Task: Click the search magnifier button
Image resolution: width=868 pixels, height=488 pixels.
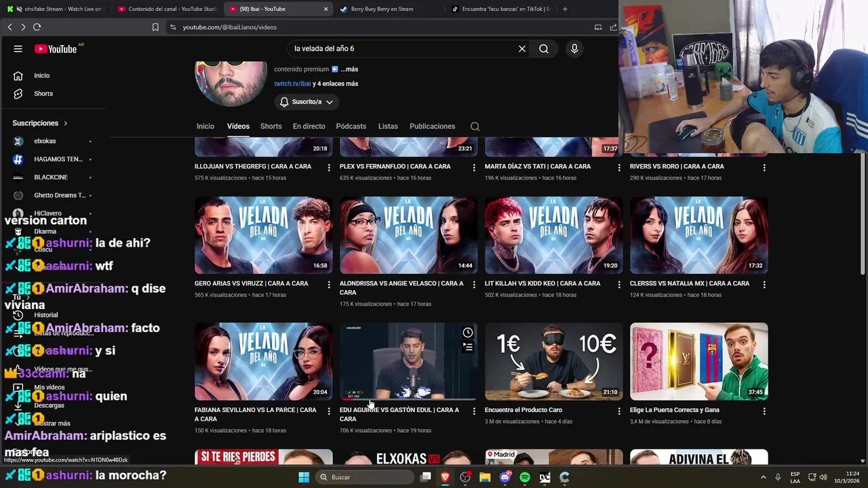Action: pos(544,49)
